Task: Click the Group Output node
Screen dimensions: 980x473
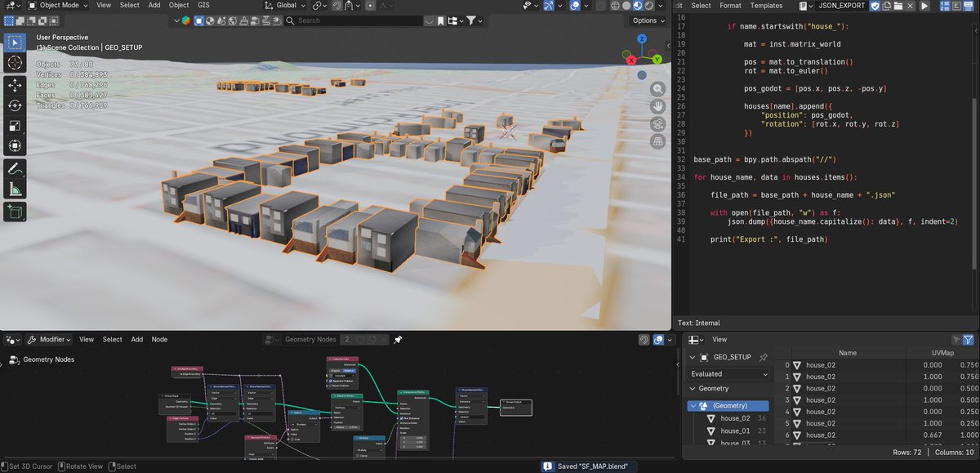Action: click(x=516, y=406)
